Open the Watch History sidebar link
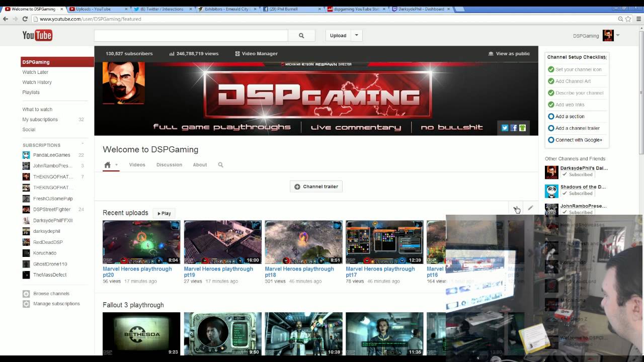The image size is (644, 362). [37, 82]
